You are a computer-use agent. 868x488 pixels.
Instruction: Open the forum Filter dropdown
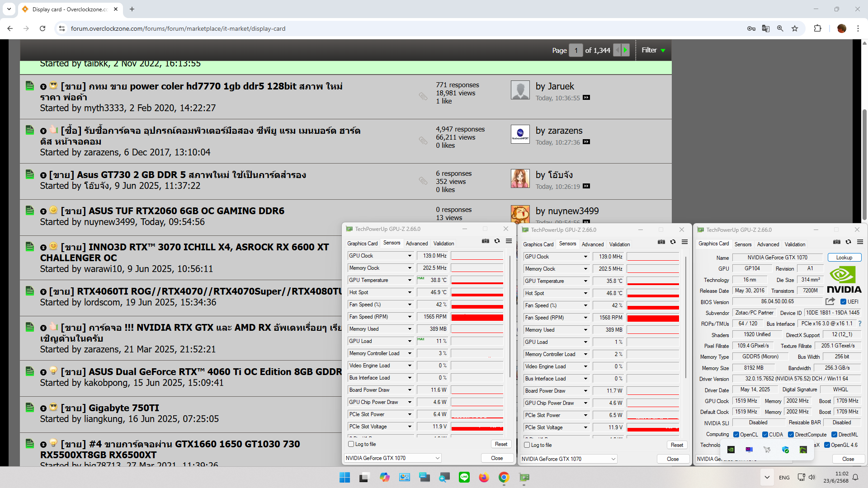[653, 50]
